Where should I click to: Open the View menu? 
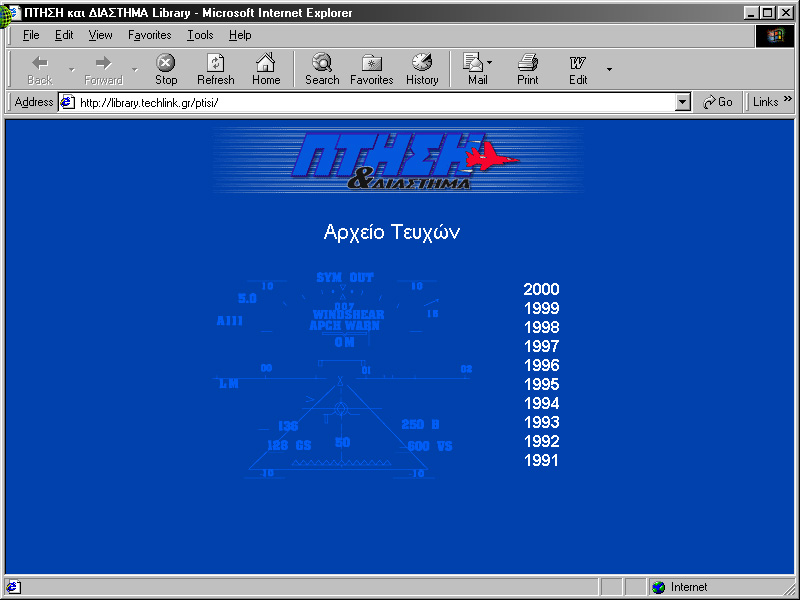100,35
